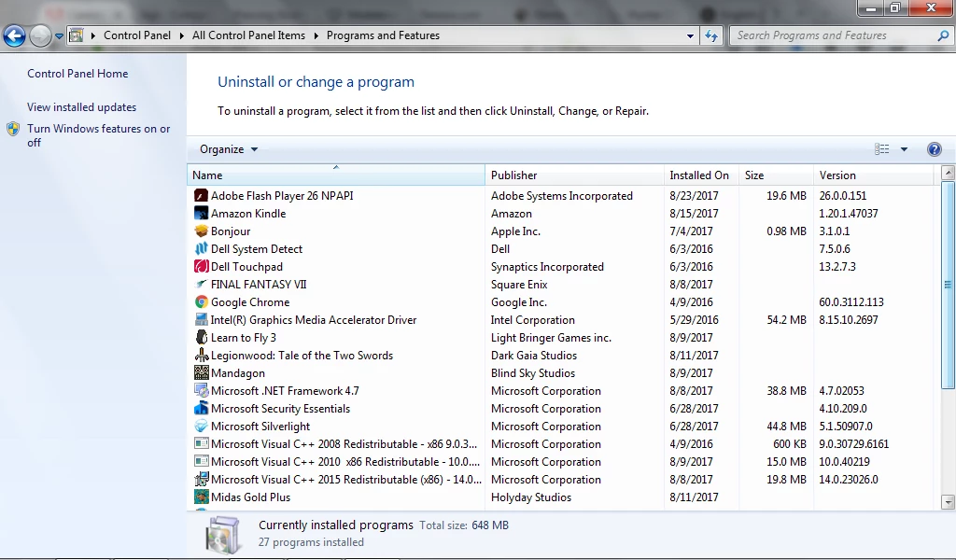The image size is (956, 560).
Task: Click version 60.0.3112.113 cell
Action: click(x=851, y=302)
